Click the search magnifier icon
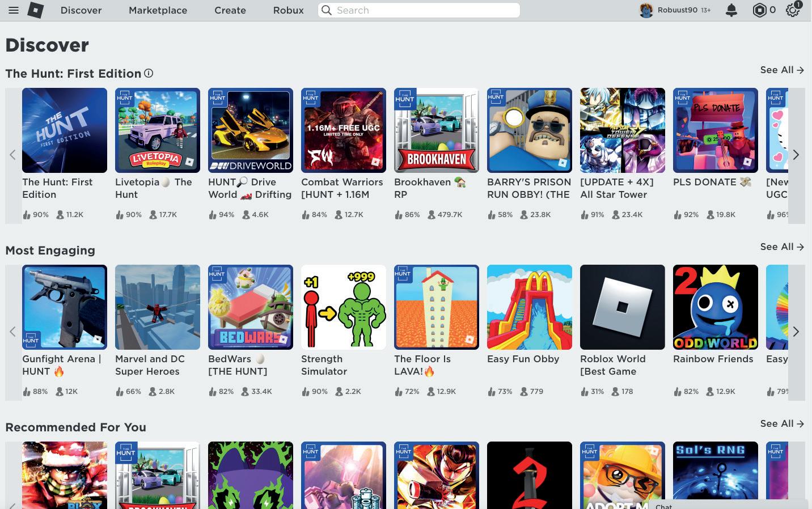Image resolution: width=812 pixels, height=509 pixels. coord(326,10)
